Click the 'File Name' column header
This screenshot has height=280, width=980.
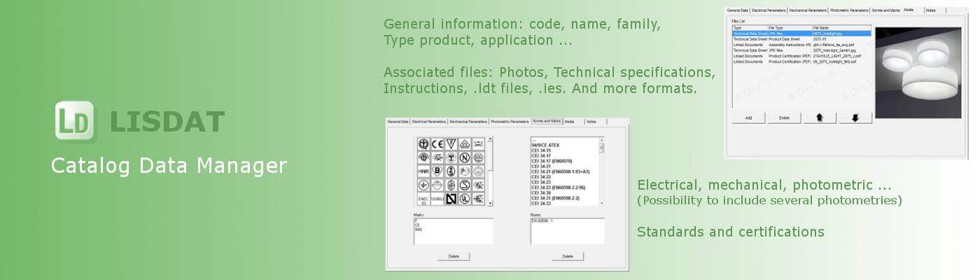coord(841,28)
